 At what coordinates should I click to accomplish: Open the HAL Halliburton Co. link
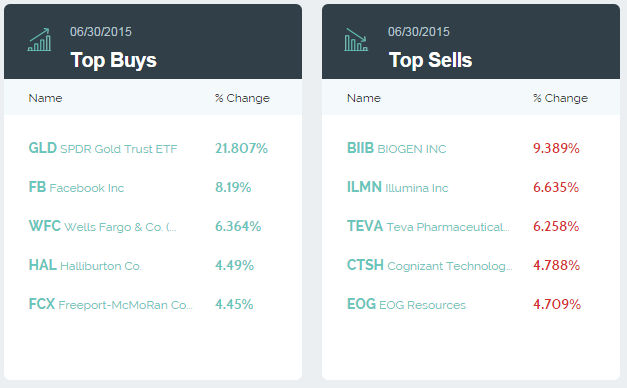click(x=85, y=265)
